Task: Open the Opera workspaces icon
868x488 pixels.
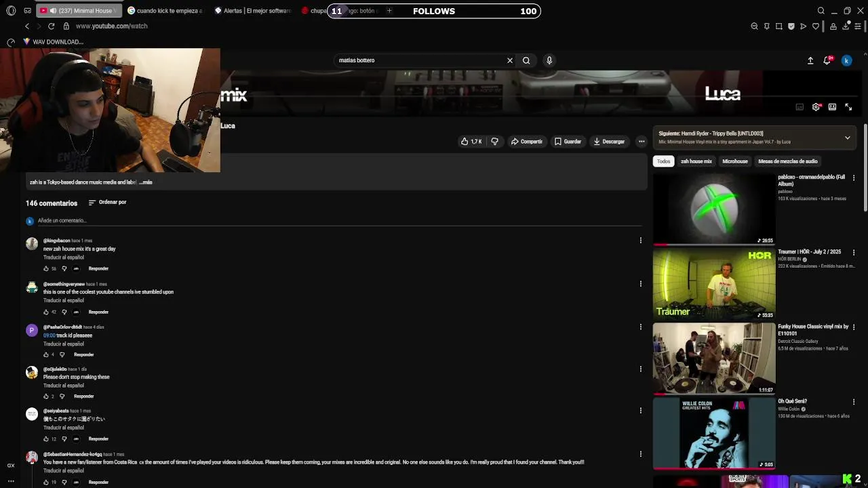Action: 27,11
